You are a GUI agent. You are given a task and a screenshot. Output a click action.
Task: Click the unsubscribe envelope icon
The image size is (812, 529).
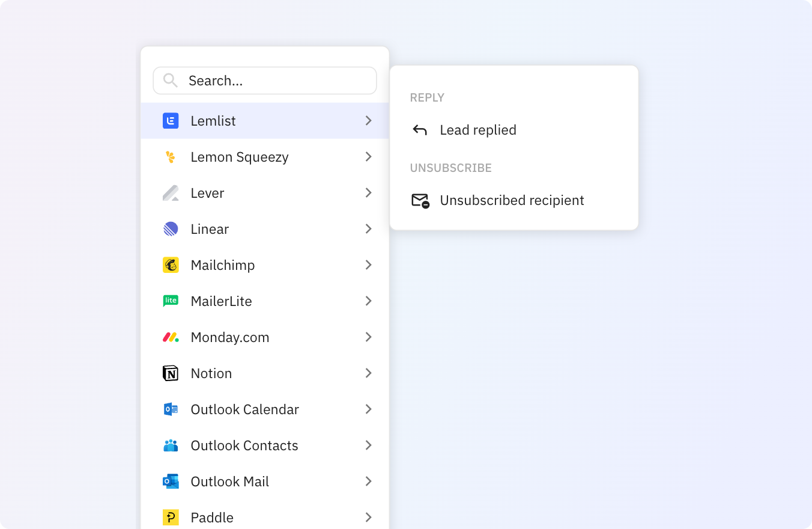[x=420, y=200]
